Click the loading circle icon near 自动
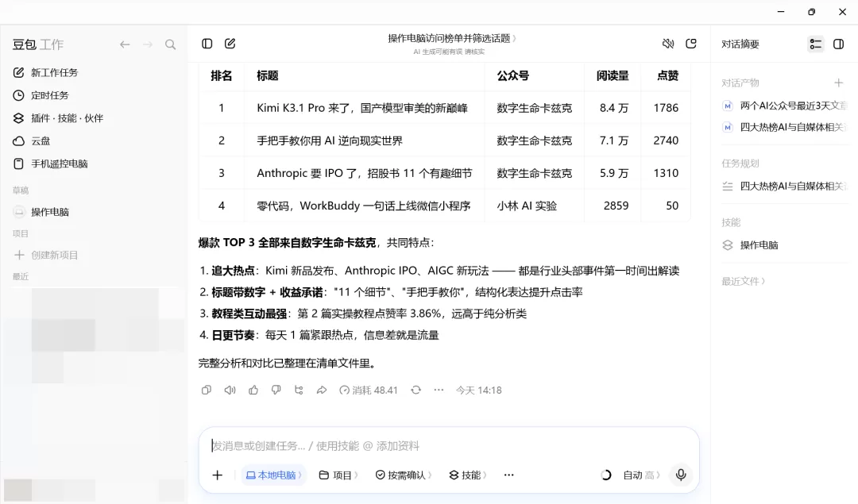Image resolution: width=858 pixels, height=504 pixels. click(x=605, y=475)
